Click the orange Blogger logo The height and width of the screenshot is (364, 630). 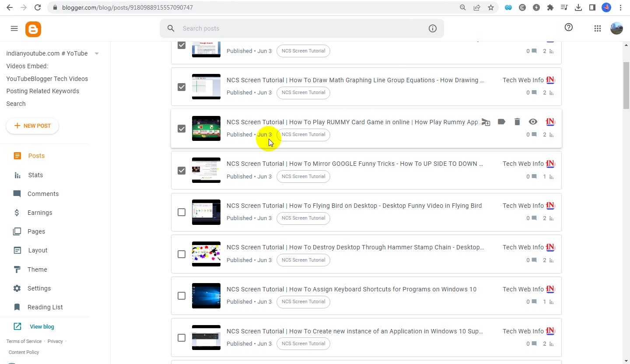(33, 29)
